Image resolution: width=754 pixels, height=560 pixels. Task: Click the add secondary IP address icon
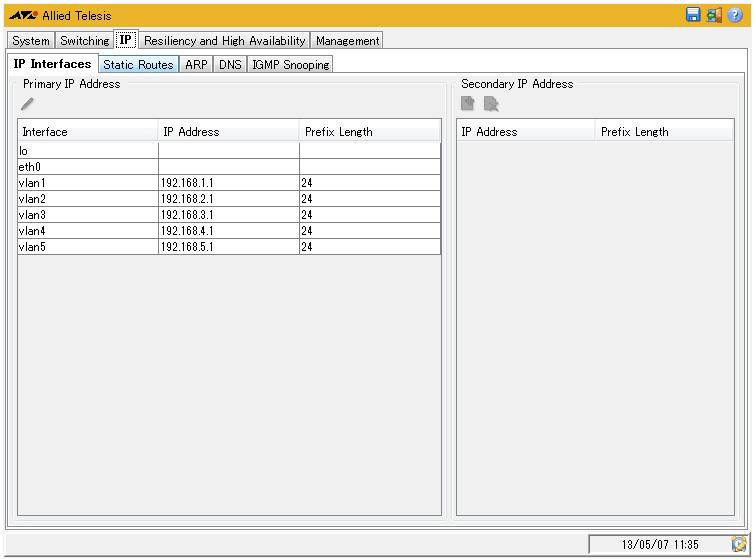pos(468,104)
